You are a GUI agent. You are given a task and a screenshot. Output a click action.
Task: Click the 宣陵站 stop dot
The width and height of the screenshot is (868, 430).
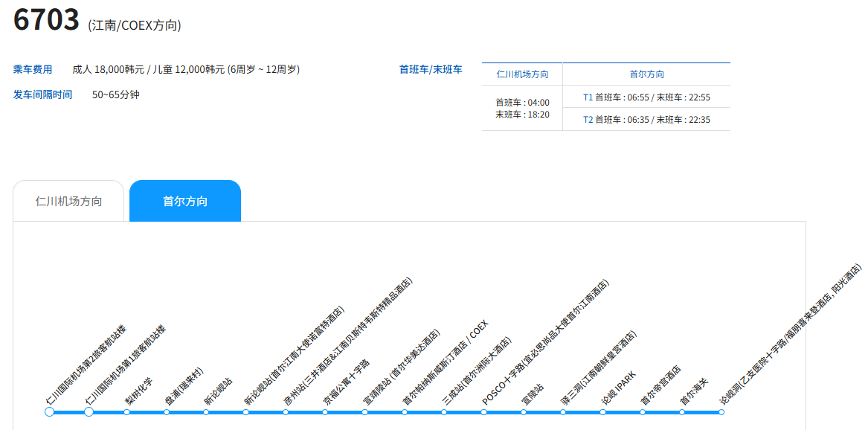click(524, 411)
